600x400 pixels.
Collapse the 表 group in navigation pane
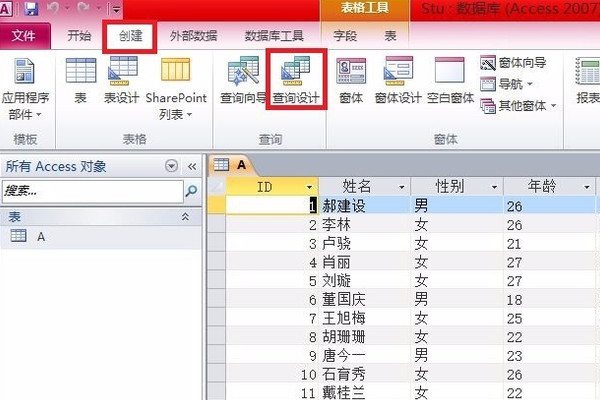[x=185, y=216]
